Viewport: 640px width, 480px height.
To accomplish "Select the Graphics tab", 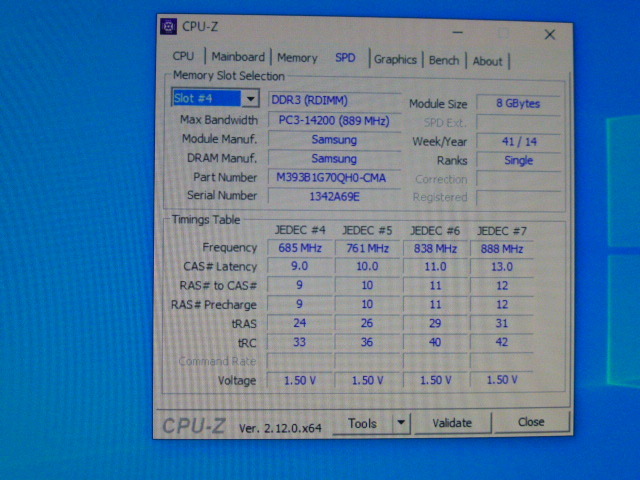I will (395, 60).
